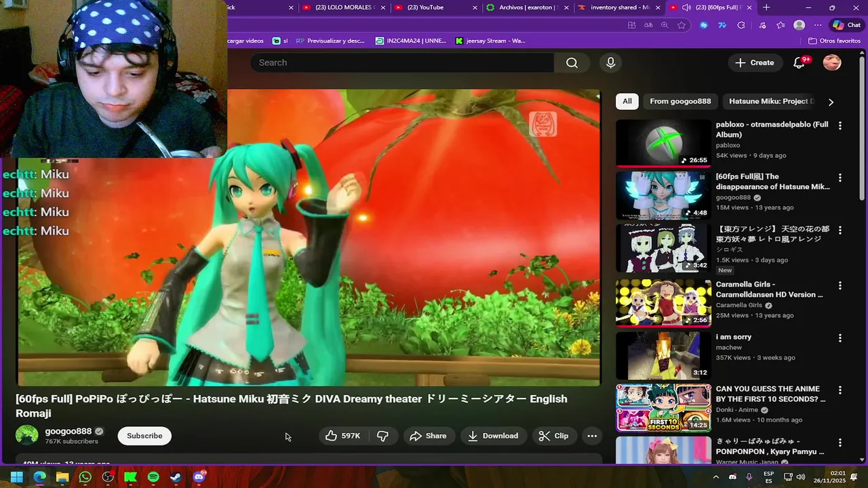Click the Download button
This screenshot has width=868, height=488.
(x=493, y=436)
